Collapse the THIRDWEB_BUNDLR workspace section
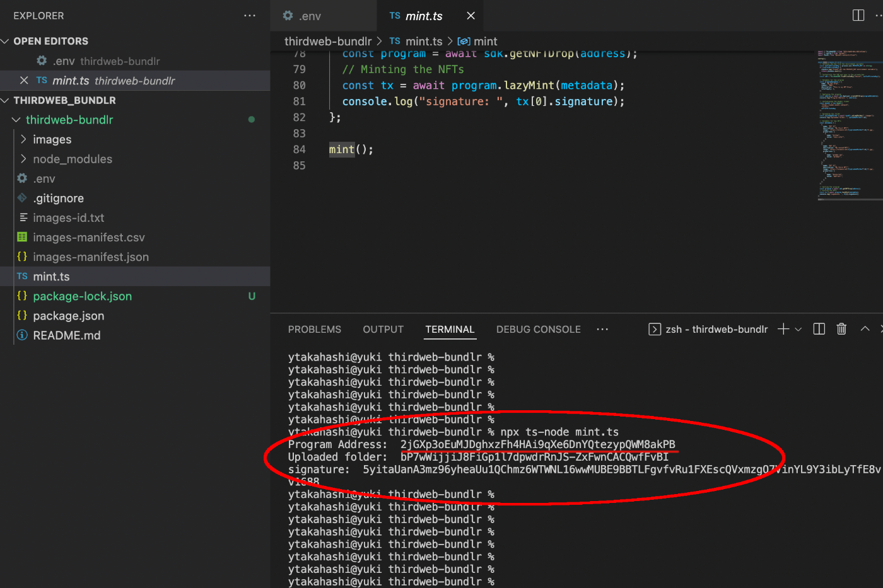 click(x=6, y=100)
